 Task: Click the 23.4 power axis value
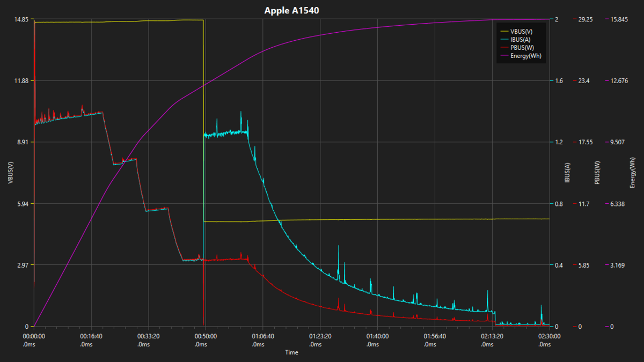[583, 80]
